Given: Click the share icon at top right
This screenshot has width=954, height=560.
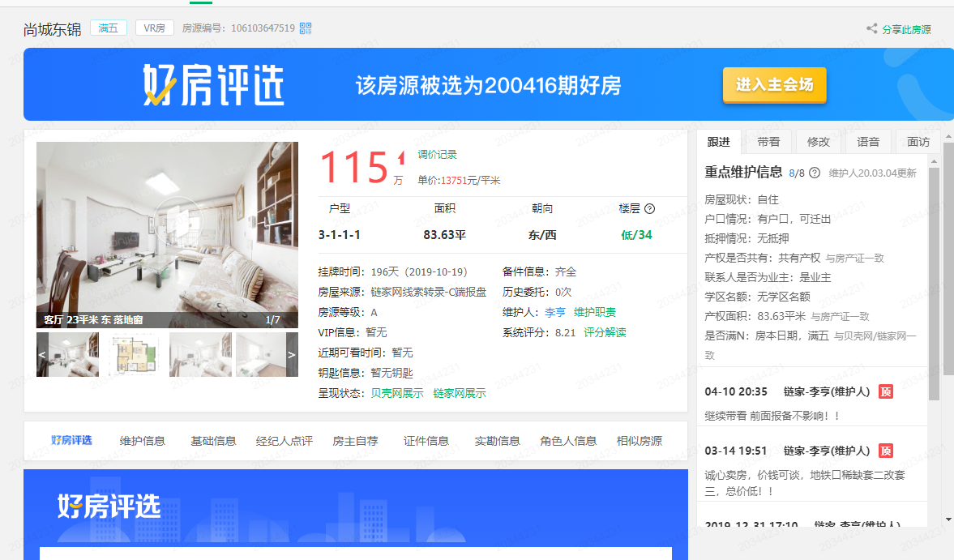Looking at the screenshot, I should pos(872,29).
